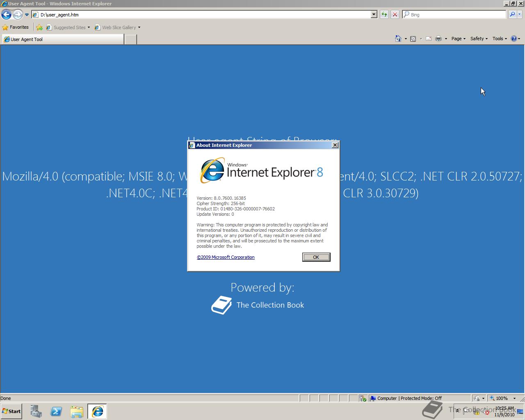Click the status bar security lock icon
The width and height of the screenshot is (525, 420).
click(477, 398)
